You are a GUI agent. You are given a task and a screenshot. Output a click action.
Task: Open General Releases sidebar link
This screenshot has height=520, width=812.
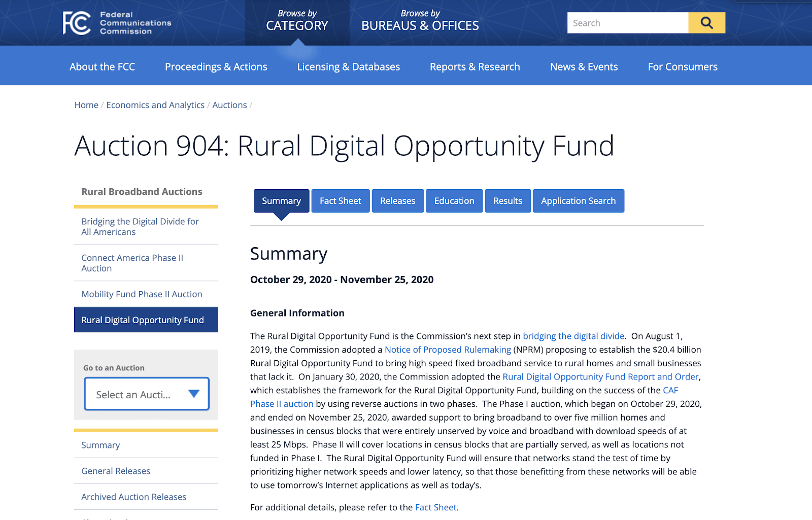click(x=116, y=471)
